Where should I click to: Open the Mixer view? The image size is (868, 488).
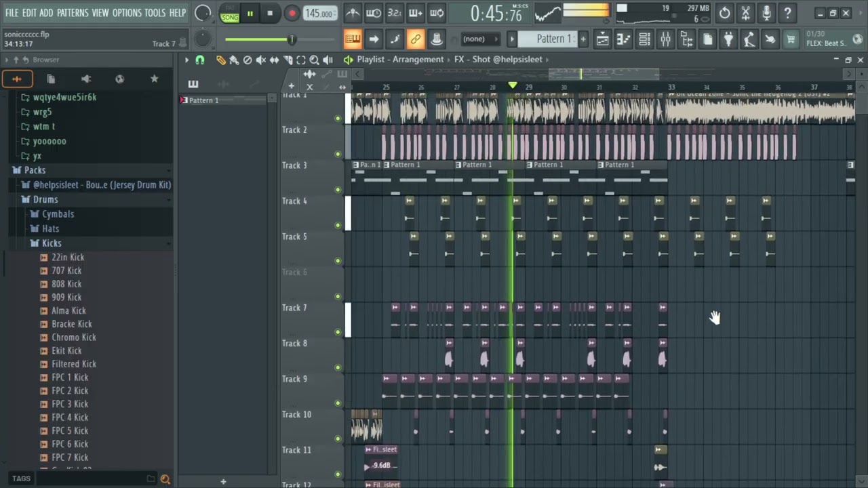[665, 39]
